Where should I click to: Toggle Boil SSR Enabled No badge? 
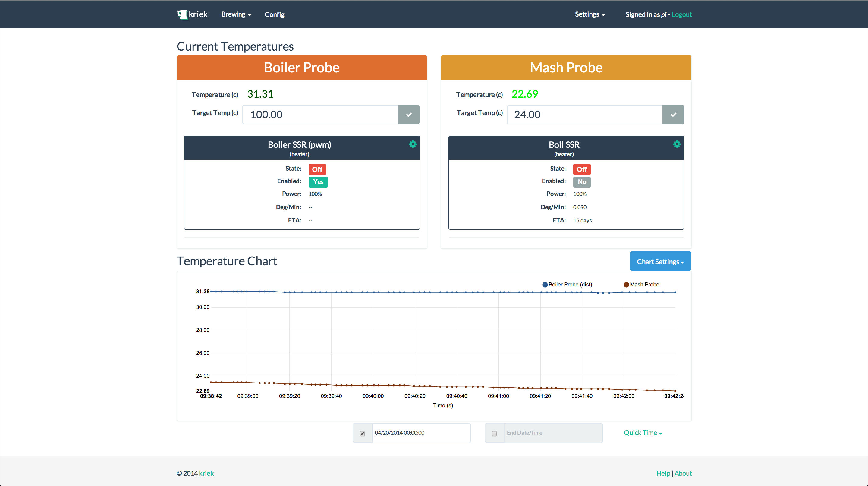coord(582,182)
